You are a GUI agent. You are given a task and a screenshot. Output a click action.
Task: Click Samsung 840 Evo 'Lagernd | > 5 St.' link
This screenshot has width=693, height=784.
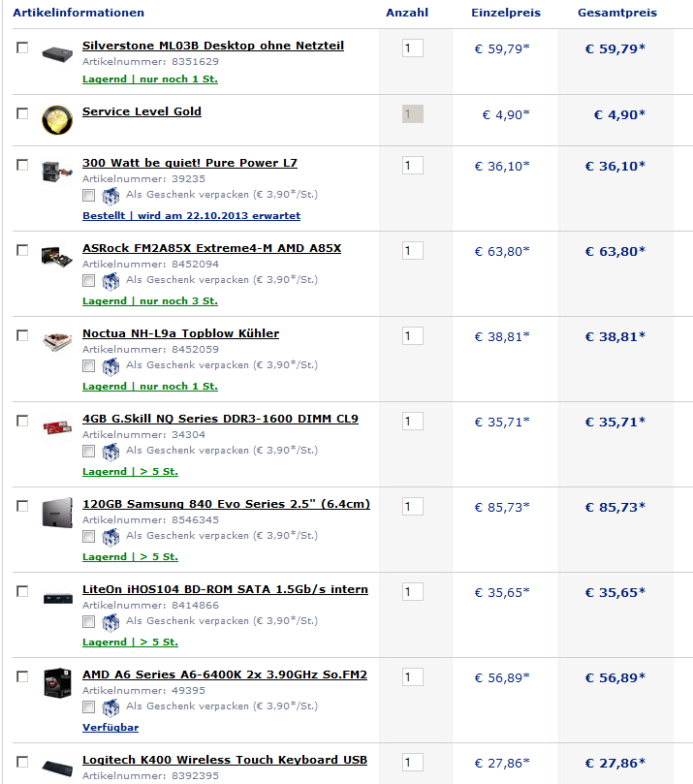tap(131, 557)
